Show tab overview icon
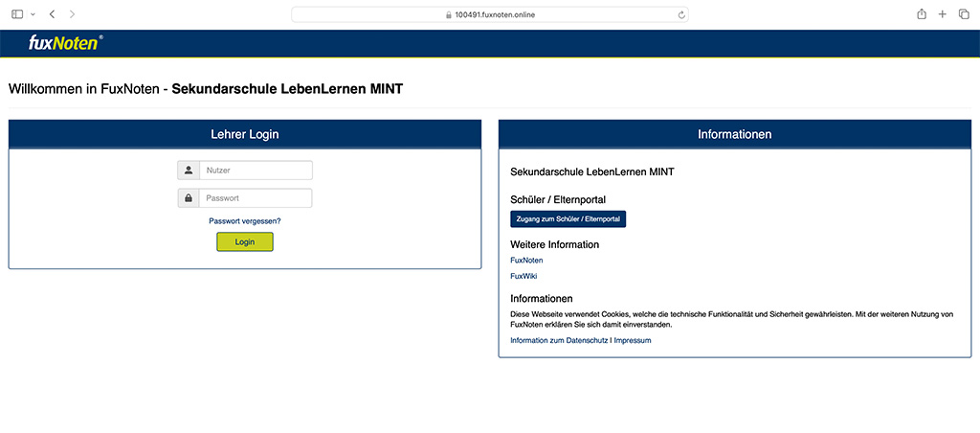980x433 pixels. click(964, 13)
